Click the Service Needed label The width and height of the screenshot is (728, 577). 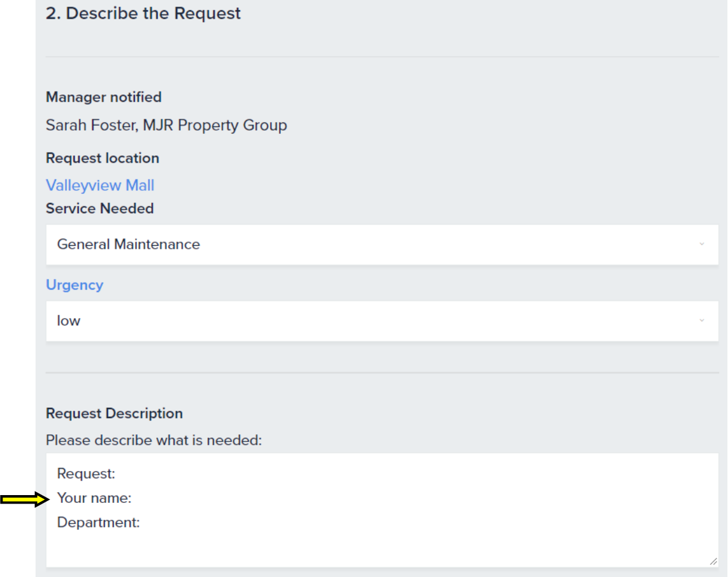(x=100, y=208)
